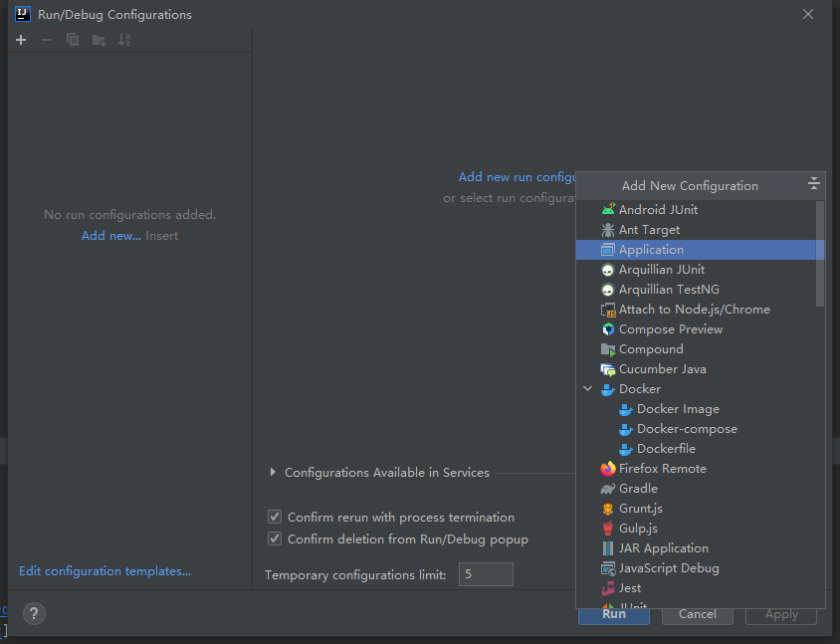The image size is (840, 644).
Task: Choose Docker-compose configuration type
Action: click(687, 429)
